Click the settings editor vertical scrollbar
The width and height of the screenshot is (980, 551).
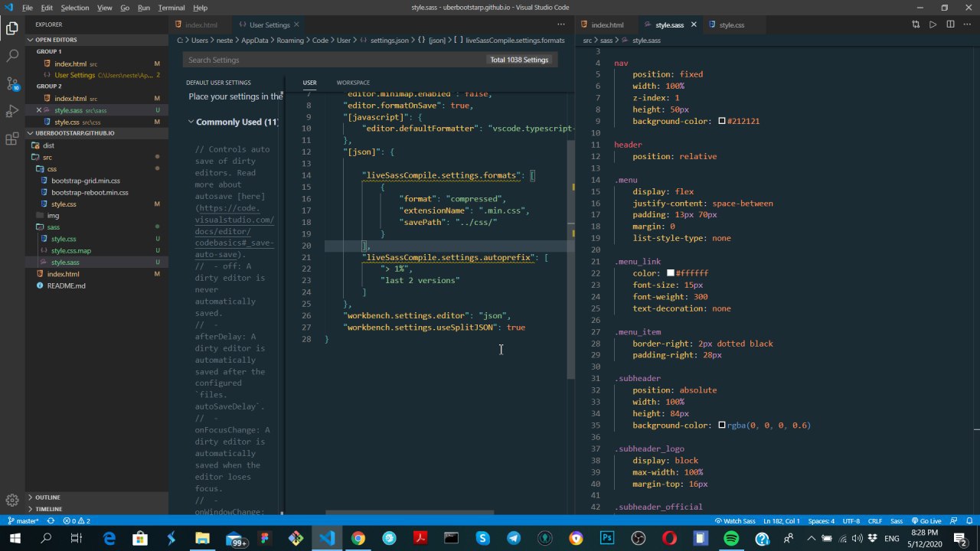[570, 260]
